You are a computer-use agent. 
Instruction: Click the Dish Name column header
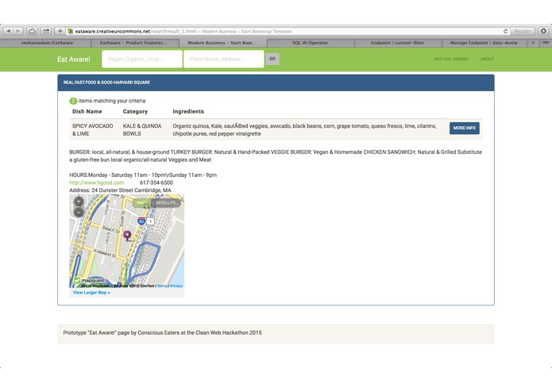[x=87, y=111]
